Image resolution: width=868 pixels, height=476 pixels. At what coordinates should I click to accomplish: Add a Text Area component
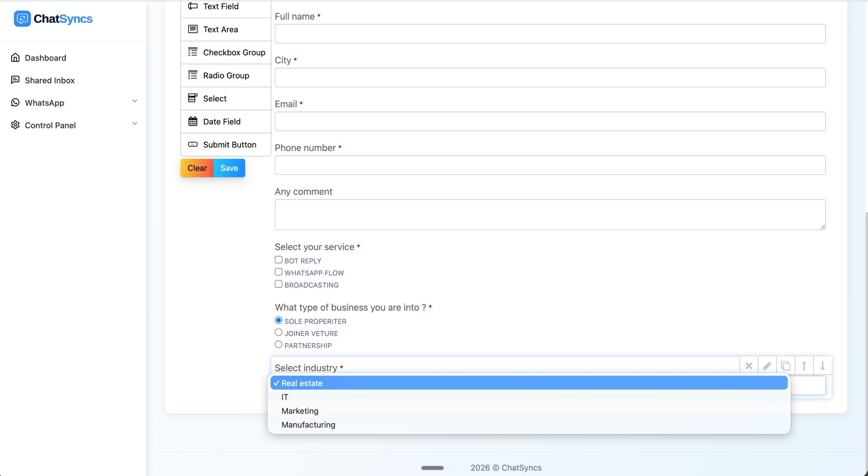click(226, 29)
